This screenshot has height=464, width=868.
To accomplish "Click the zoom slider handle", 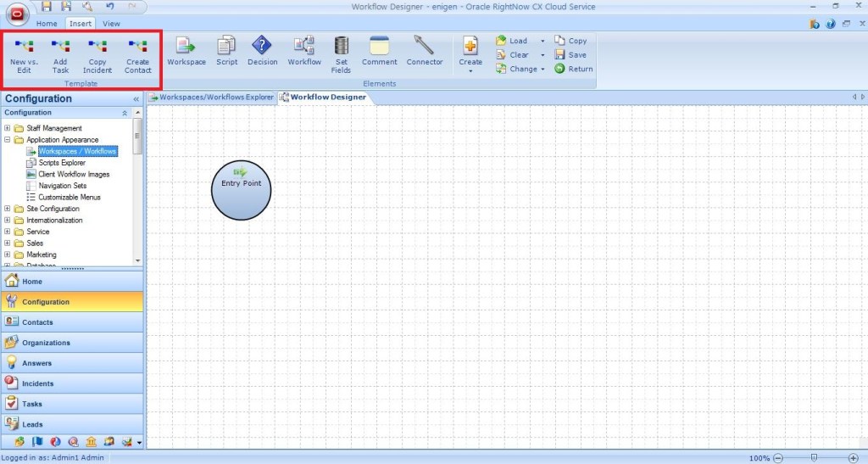I will click(x=814, y=458).
